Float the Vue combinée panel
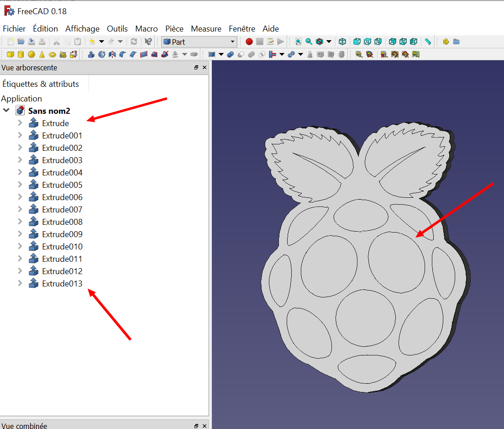 pyautogui.click(x=196, y=426)
